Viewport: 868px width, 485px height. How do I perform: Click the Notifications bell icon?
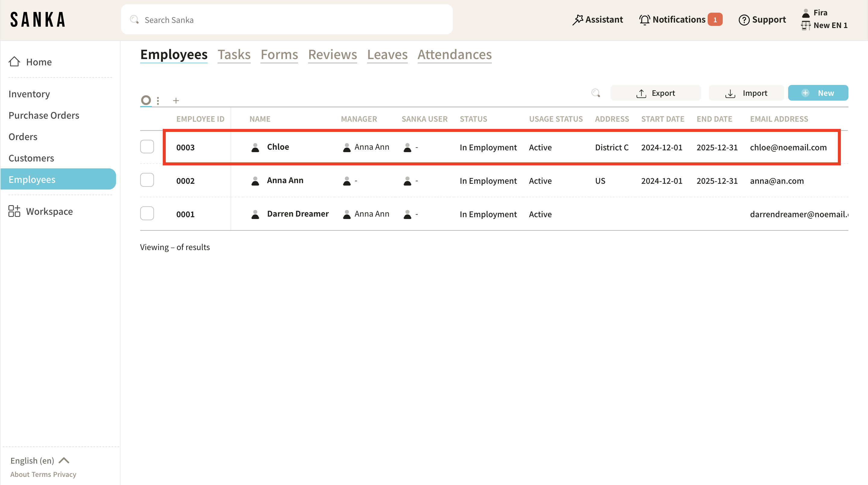pyautogui.click(x=644, y=20)
